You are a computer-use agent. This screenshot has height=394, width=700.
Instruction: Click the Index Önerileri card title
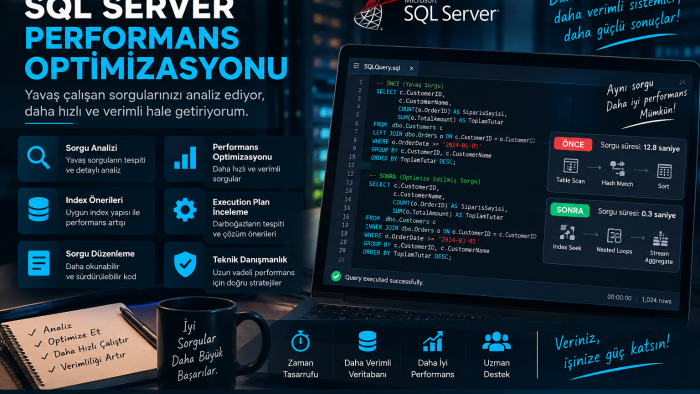click(94, 200)
